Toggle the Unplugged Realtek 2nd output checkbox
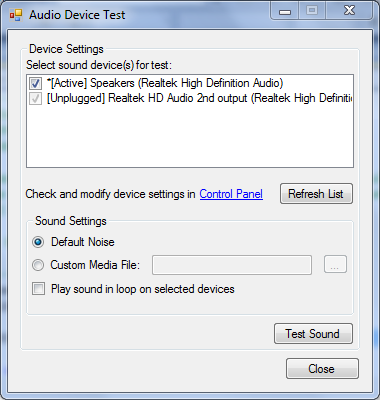Image resolution: width=380 pixels, height=400 pixels. point(35,99)
